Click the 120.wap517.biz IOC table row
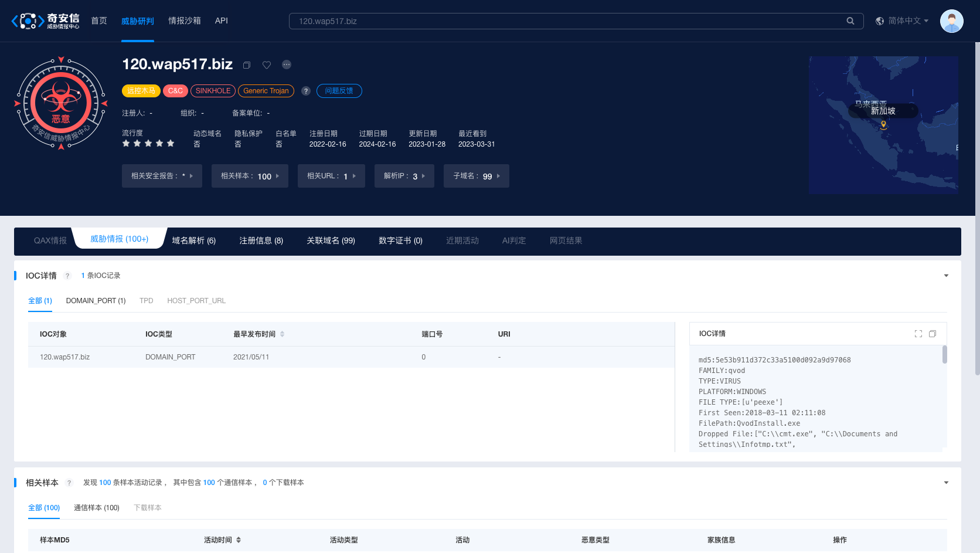The image size is (980, 553). point(351,357)
